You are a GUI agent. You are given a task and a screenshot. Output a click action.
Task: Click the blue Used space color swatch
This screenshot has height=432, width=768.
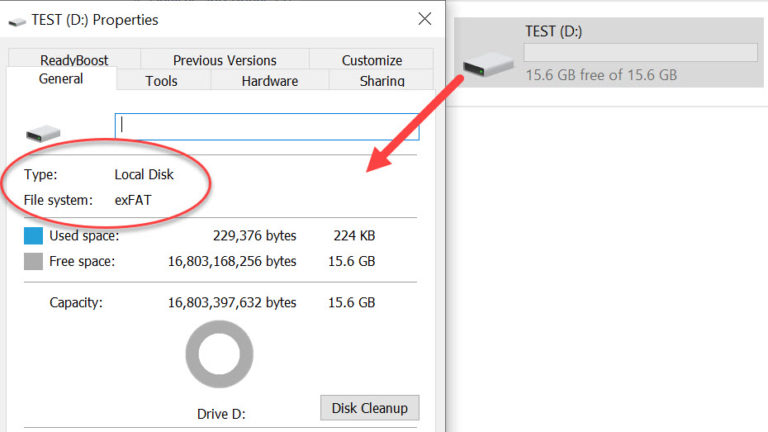[33, 236]
